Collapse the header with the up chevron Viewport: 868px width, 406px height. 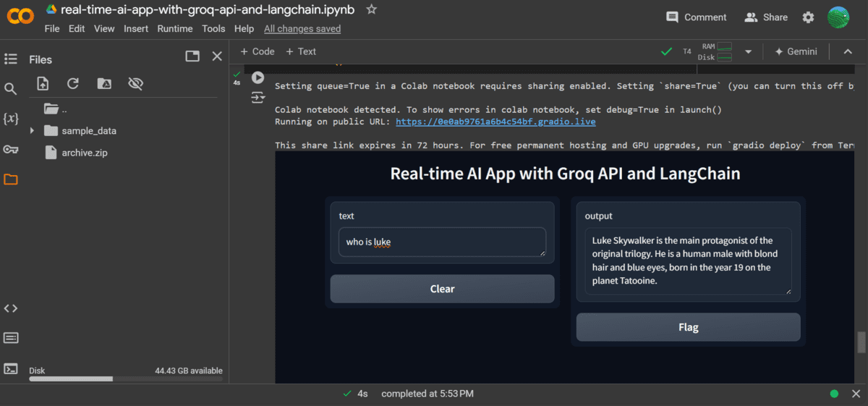(x=846, y=51)
